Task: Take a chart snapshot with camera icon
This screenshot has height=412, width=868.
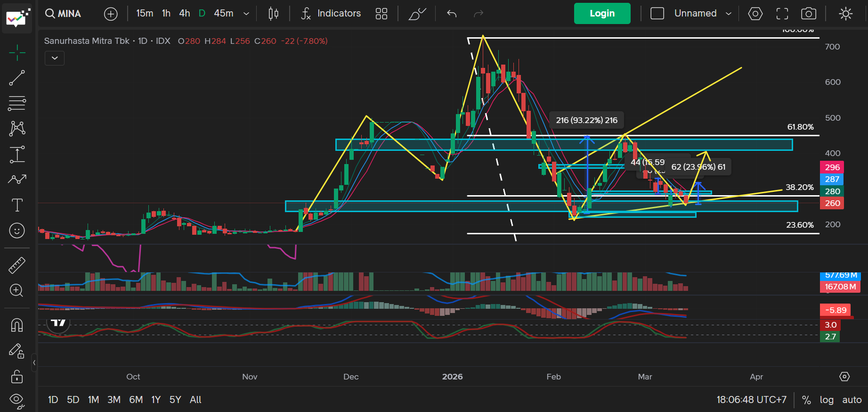Action: [x=809, y=14]
